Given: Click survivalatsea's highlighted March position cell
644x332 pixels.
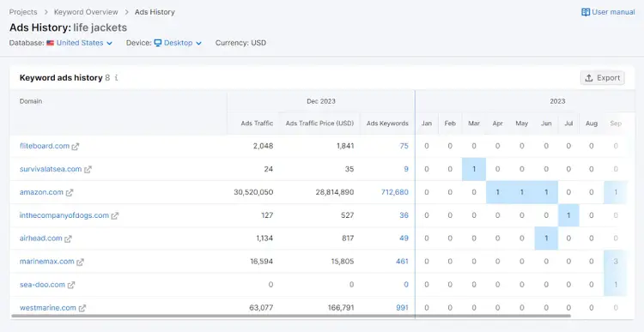Looking at the screenshot, I should (x=474, y=169).
